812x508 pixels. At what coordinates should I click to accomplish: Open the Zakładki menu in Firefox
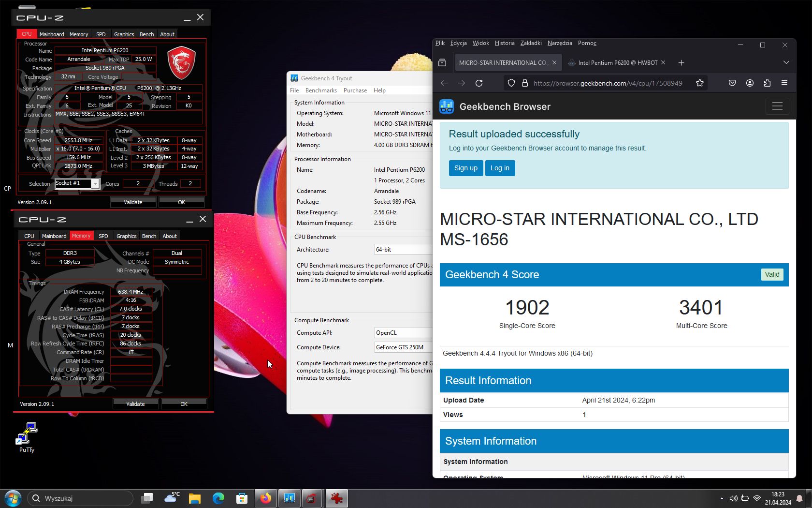[x=531, y=43]
